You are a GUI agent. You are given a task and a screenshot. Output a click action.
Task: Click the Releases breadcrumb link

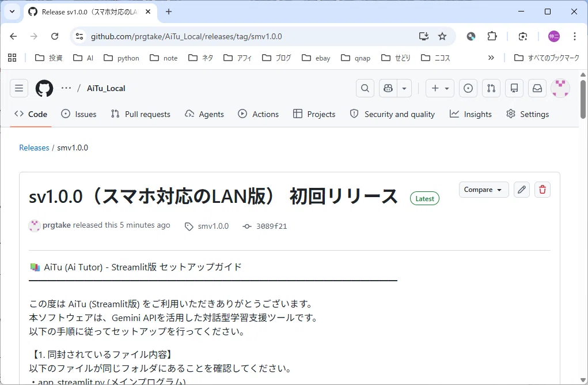(34, 148)
